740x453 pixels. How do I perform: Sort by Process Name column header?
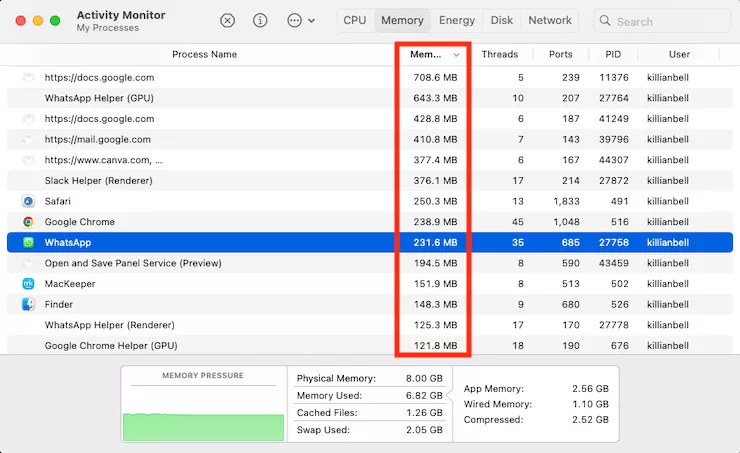pos(204,54)
